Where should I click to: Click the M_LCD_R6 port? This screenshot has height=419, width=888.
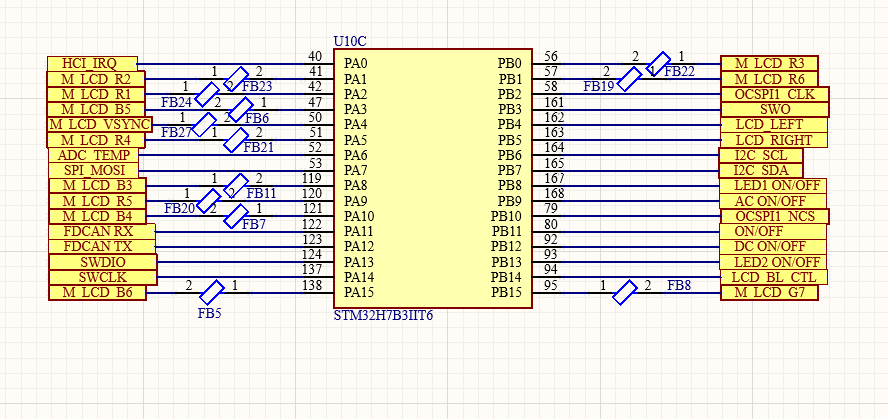[x=770, y=79]
